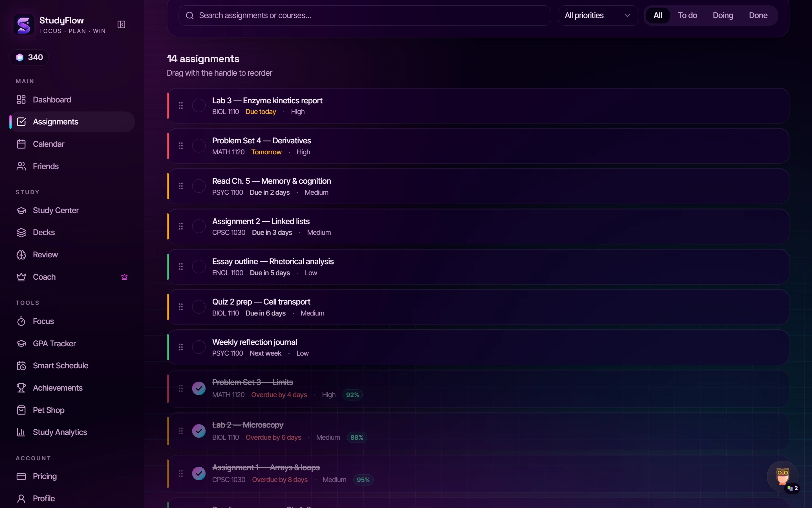Screen dimensions: 812x508
Task: Click the search magnifier icon
Action: [190, 16]
